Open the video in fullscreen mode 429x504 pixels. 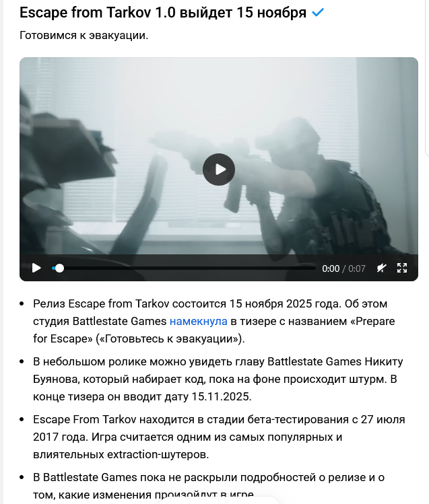coord(402,268)
